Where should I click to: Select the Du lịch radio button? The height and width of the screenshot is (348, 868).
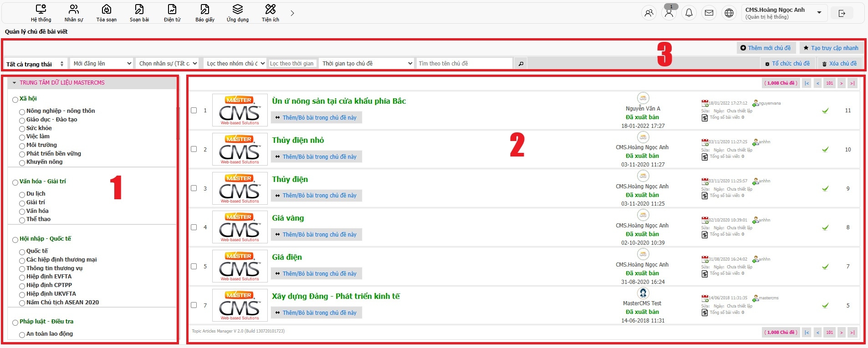(22, 195)
